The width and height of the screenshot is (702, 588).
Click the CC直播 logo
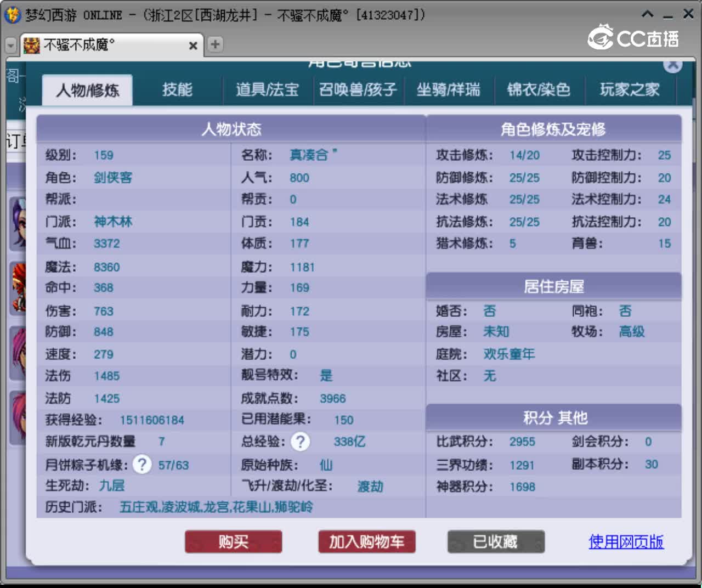(633, 38)
